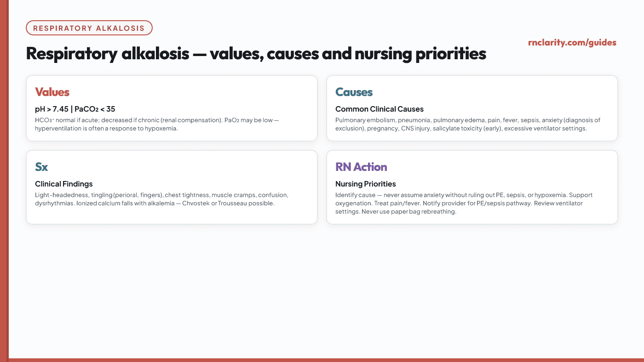Screen dimensions: 644x362
Task: Click the Values card panel
Action: coord(172,108)
